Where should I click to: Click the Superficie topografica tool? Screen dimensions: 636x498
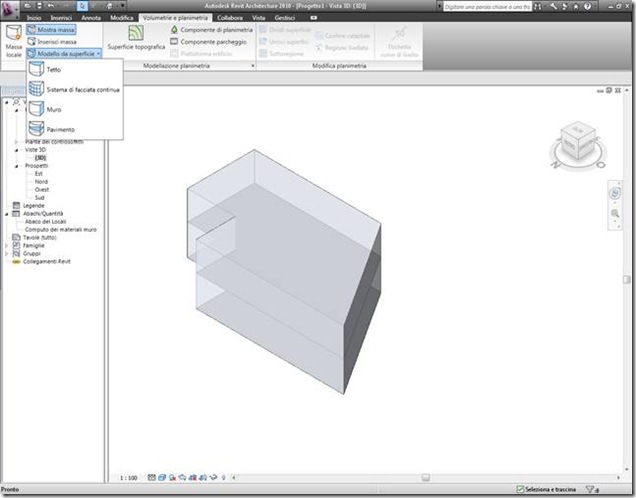pyautogui.click(x=136, y=37)
